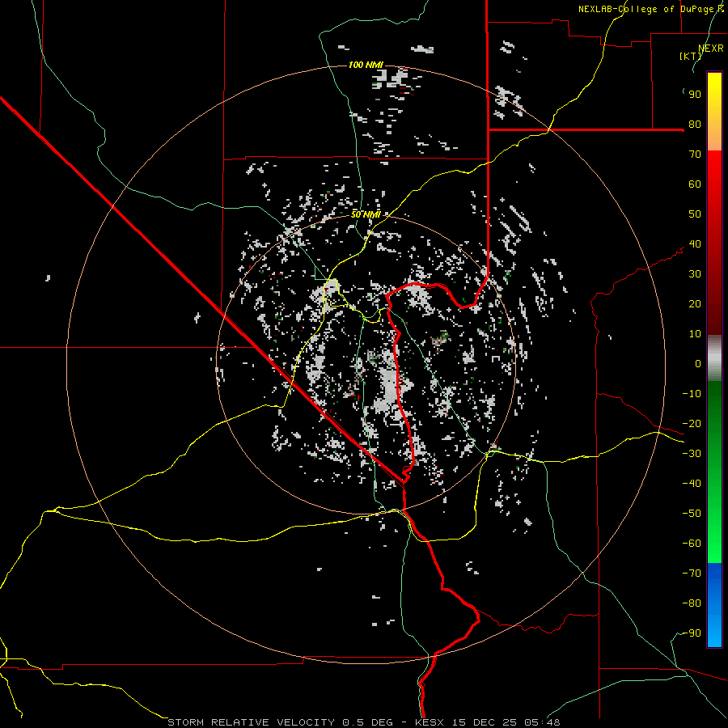Click the KT units label above color scale
728x728 pixels.
[x=691, y=56]
